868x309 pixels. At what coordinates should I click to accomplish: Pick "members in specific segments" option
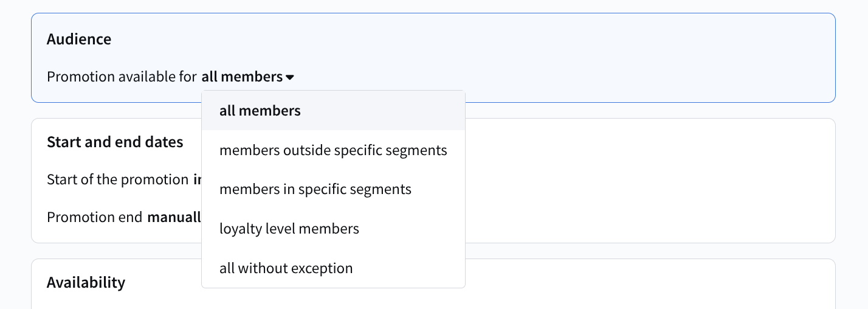point(315,189)
